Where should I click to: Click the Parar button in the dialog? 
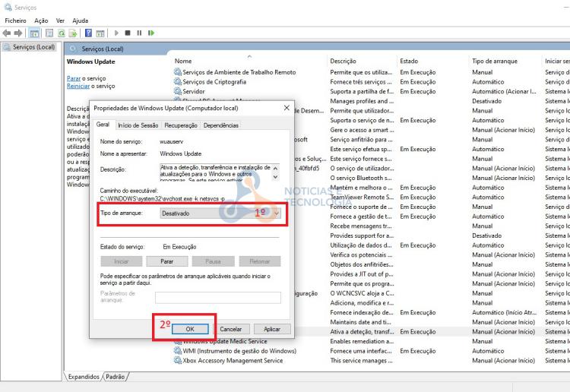point(167,261)
